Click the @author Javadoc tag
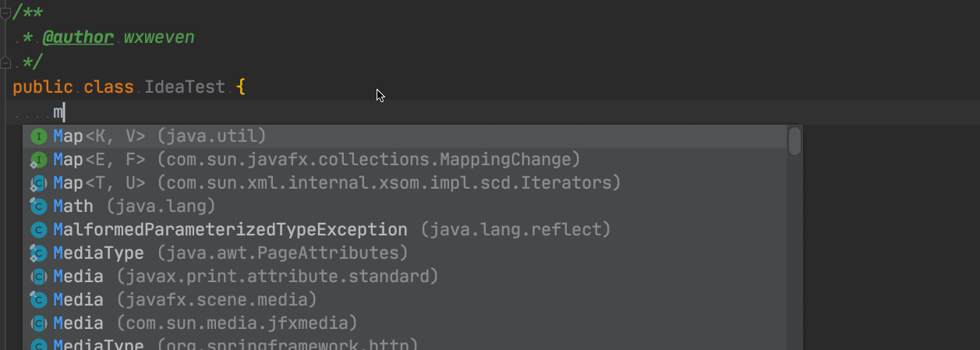The width and height of the screenshot is (980, 350). point(78,37)
